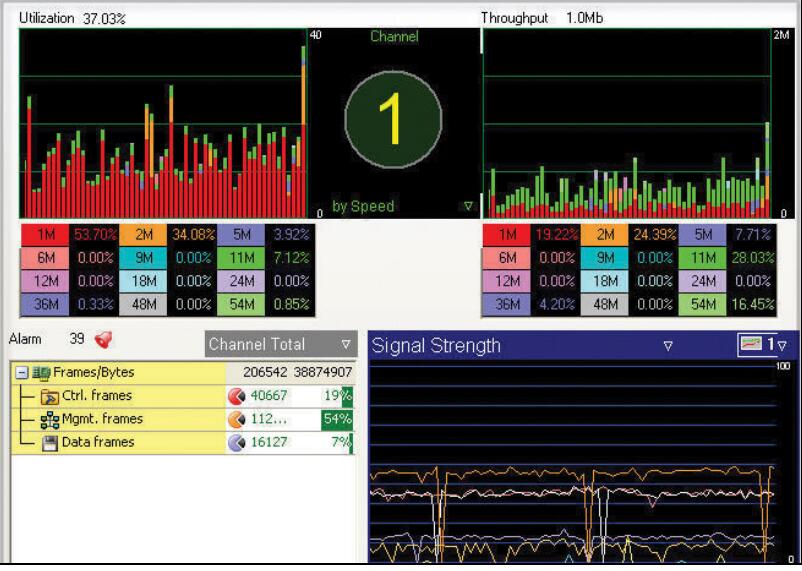Click the red pie icon beside 40667

click(x=236, y=396)
